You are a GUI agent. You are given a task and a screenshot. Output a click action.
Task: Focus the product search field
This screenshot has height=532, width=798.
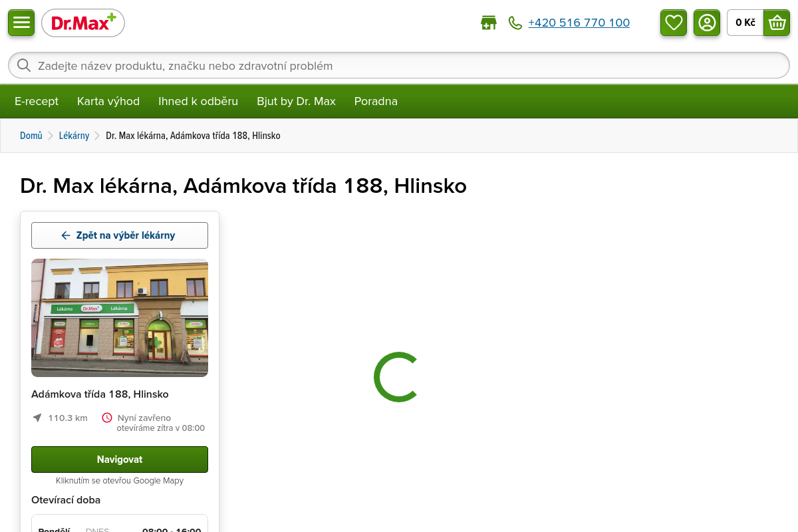(399, 65)
